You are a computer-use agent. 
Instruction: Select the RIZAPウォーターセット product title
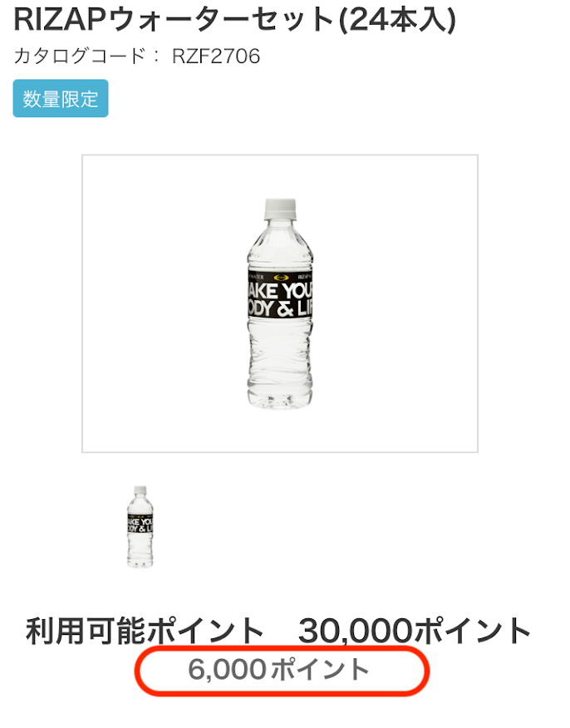[234, 19]
